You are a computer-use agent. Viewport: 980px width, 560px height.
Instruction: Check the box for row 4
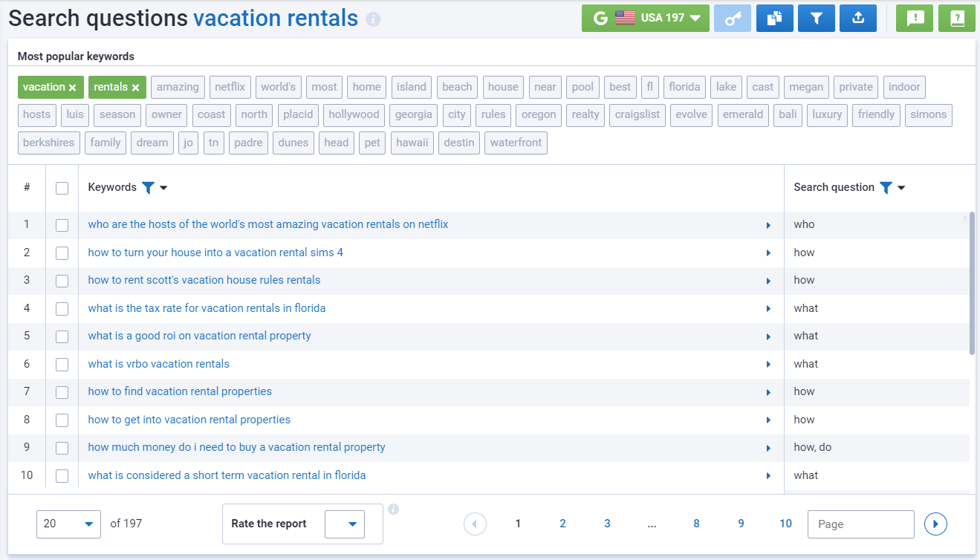pyautogui.click(x=62, y=308)
